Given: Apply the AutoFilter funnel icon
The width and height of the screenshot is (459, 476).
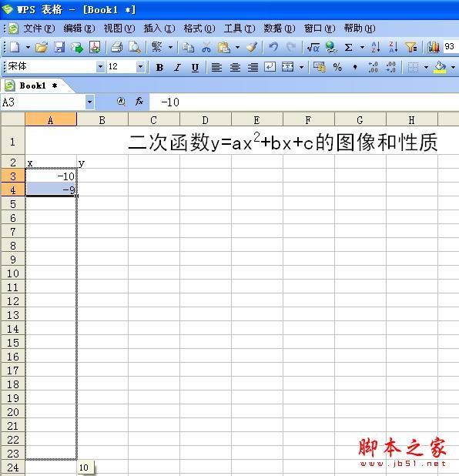Looking at the screenshot, I should pyautogui.click(x=411, y=47).
